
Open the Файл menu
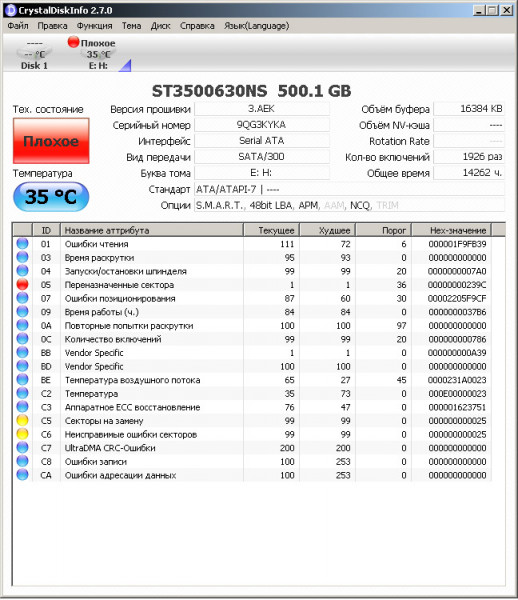coord(18,26)
